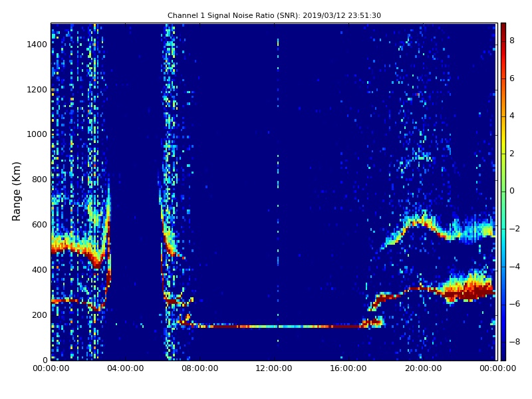
Task: Click the 800 range tick label
Action: click(x=39, y=180)
